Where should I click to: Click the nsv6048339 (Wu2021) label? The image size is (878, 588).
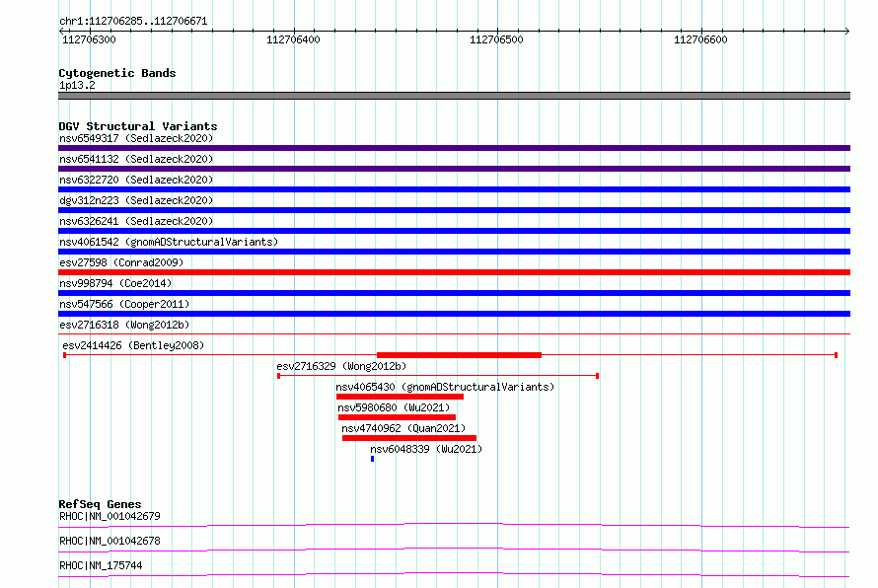tap(426, 449)
